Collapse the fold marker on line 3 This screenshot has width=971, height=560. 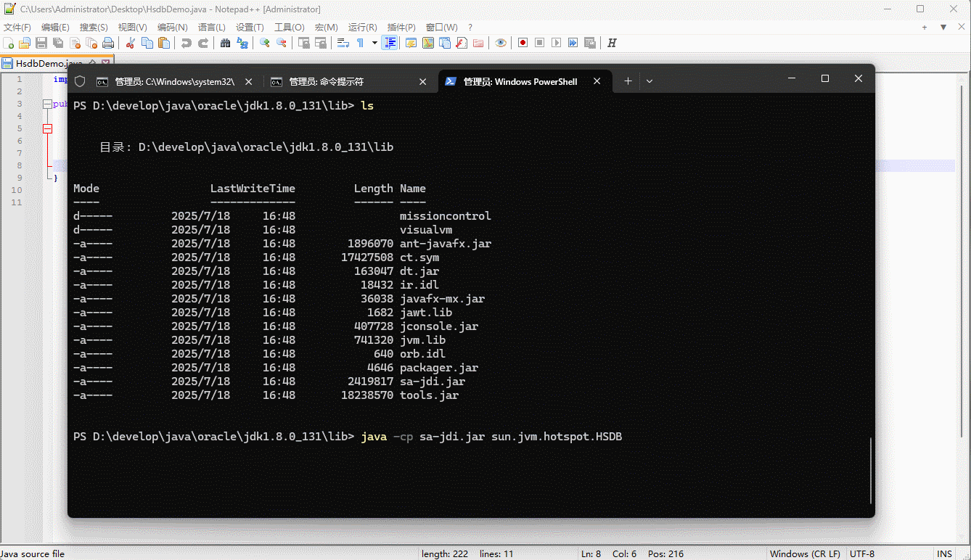pos(47,104)
